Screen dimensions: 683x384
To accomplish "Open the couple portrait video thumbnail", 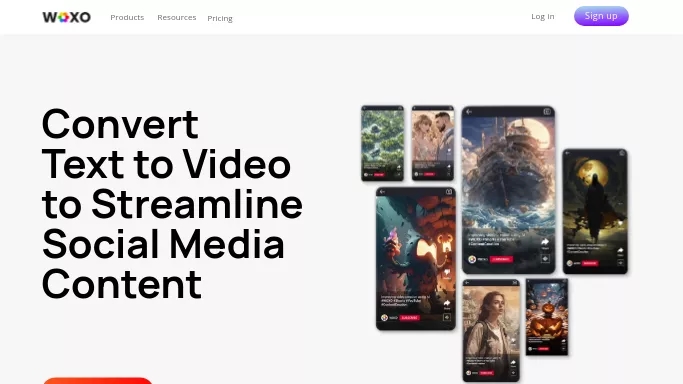I will point(433,143).
